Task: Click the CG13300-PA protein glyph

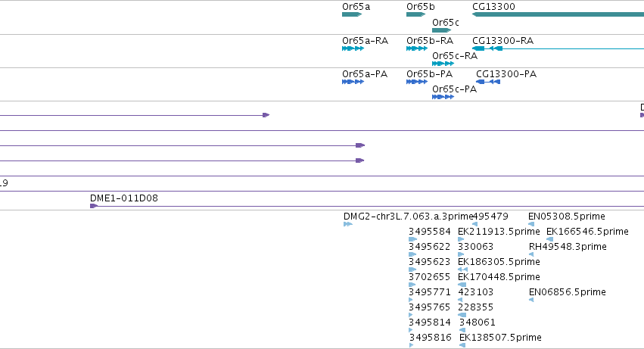Action: click(488, 82)
